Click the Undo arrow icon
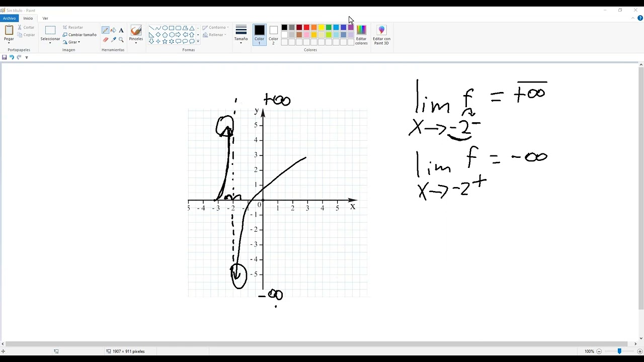This screenshot has width=644, height=362. coord(12,57)
